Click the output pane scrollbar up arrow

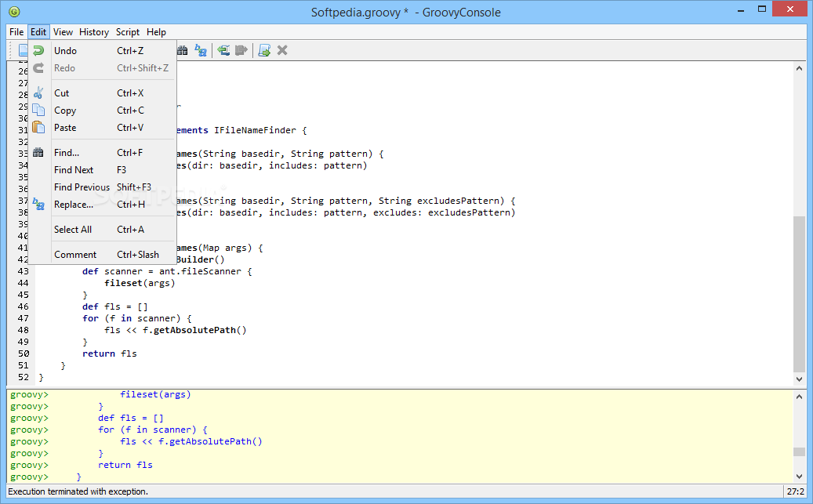pos(799,397)
